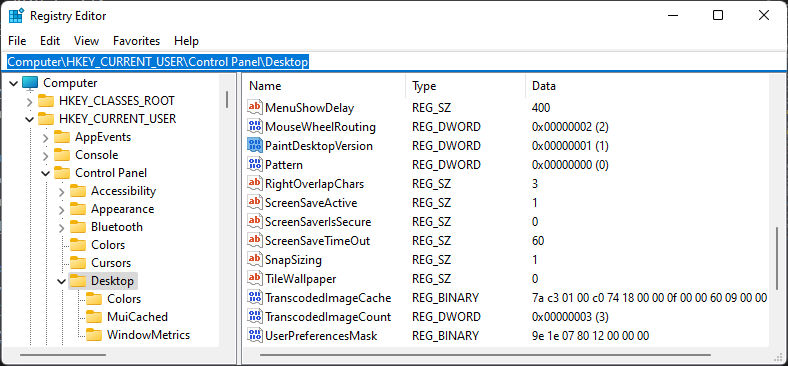Image resolution: width=788 pixels, height=366 pixels.
Task: Click the RightOverlapChars string icon
Action: click(255, 184)
